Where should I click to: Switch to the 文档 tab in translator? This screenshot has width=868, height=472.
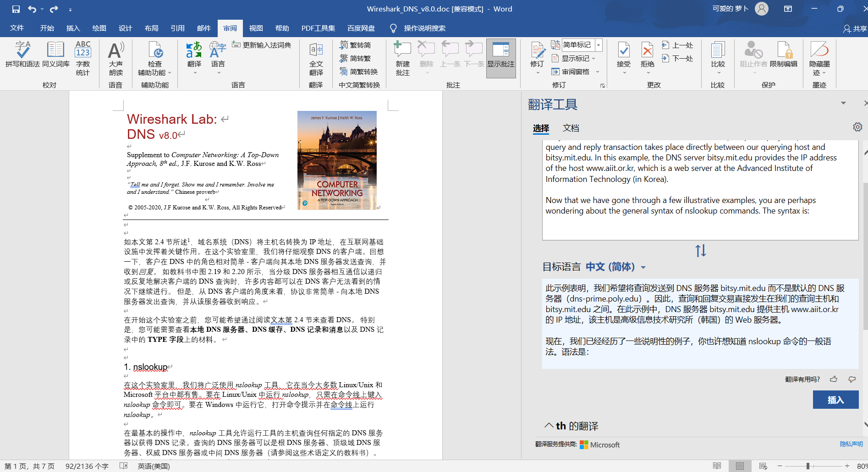(571, 128)
